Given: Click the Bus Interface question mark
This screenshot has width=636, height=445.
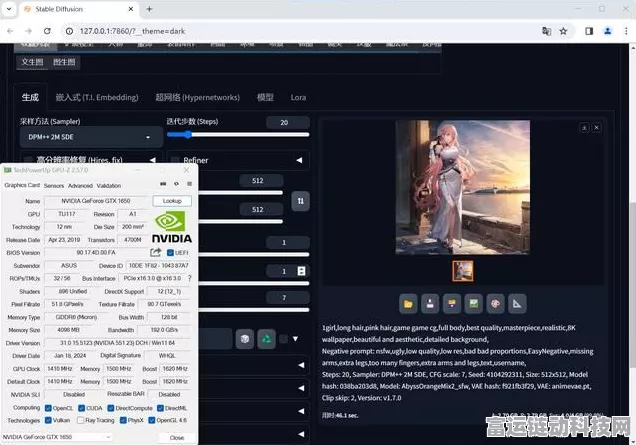Looking at the screenshot, I should click(189, 278).
